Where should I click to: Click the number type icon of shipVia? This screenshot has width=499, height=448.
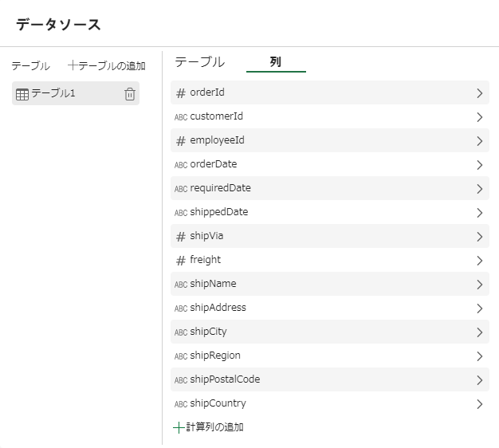click(180, 237)
